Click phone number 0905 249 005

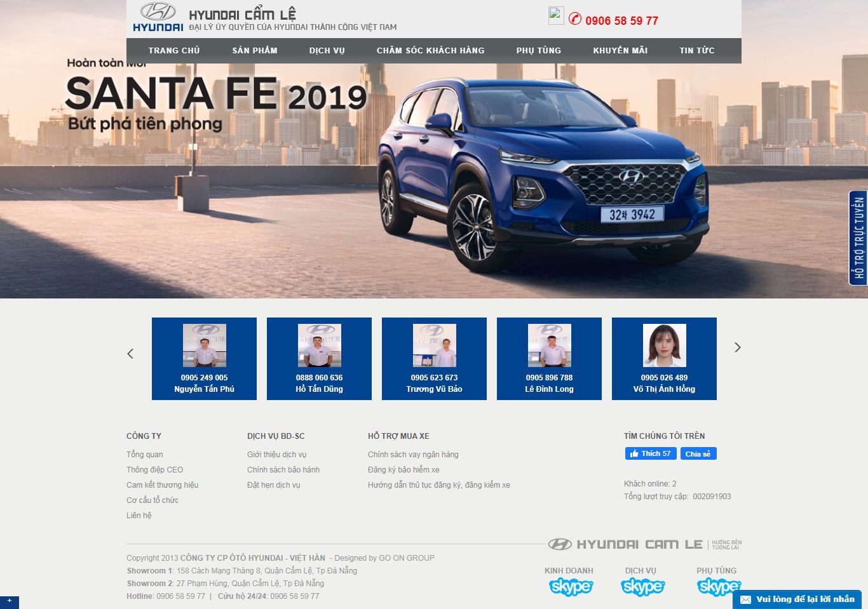pos(205,377)
